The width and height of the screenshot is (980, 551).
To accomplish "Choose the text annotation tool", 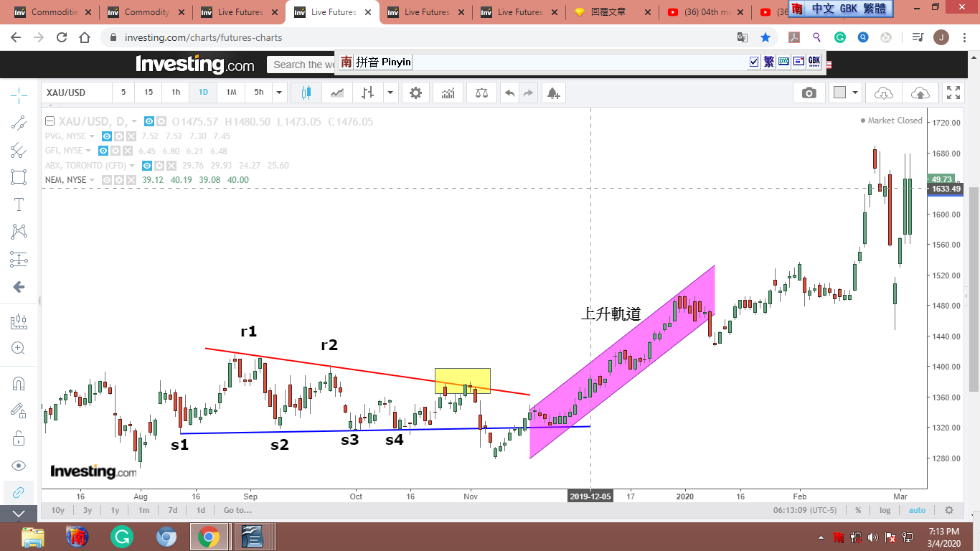I will (x=19, y=204).
